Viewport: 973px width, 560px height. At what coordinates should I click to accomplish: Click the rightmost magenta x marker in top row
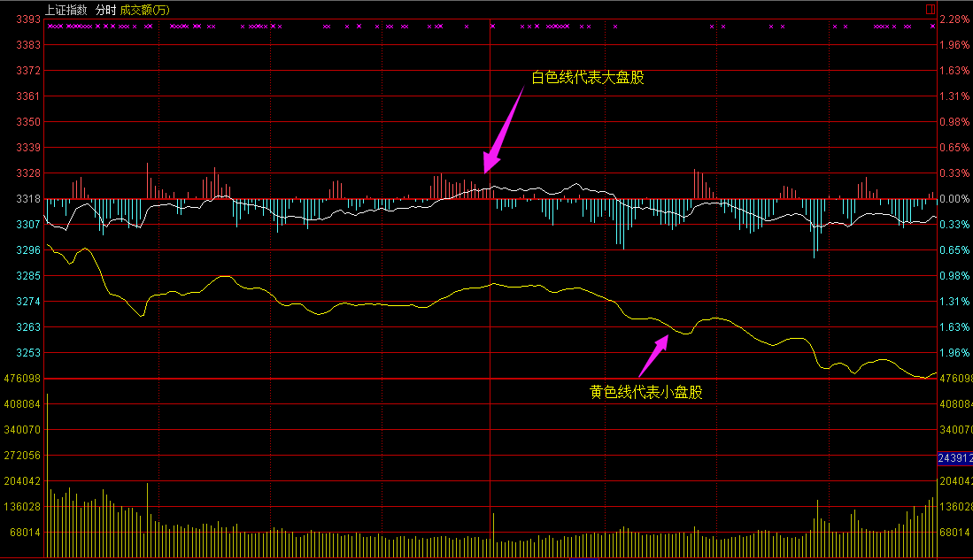[932, 27]
